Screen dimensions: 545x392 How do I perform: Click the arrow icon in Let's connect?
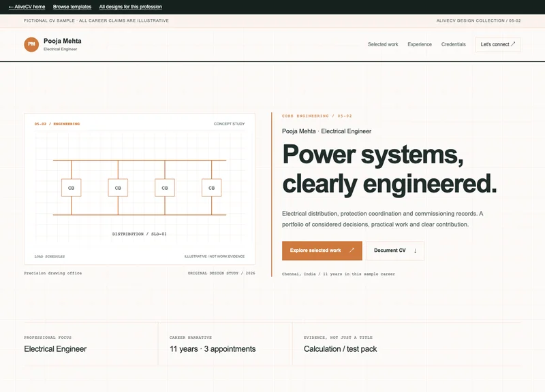tap(513, 44)
